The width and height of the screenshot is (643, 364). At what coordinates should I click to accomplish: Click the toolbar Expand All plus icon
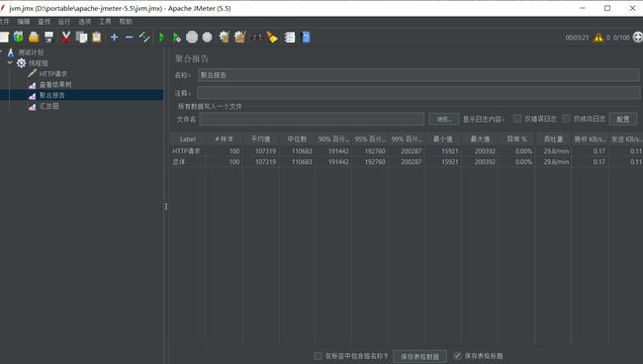(x=114, y=38)
